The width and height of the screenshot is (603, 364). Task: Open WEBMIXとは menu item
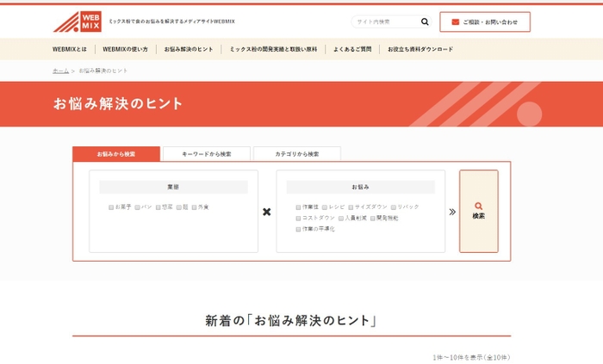click(x=69, y=49)
